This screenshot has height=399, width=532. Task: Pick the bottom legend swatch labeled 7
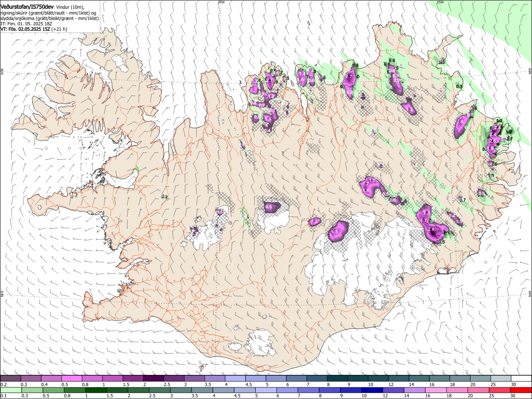(308, 390)
